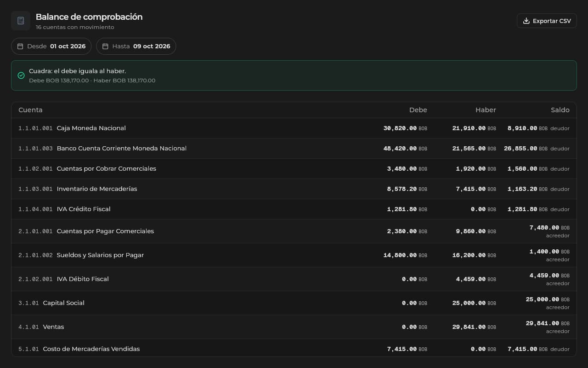
Task: Open the IVA Crédito Fiscal account
Action: [294, 209]
